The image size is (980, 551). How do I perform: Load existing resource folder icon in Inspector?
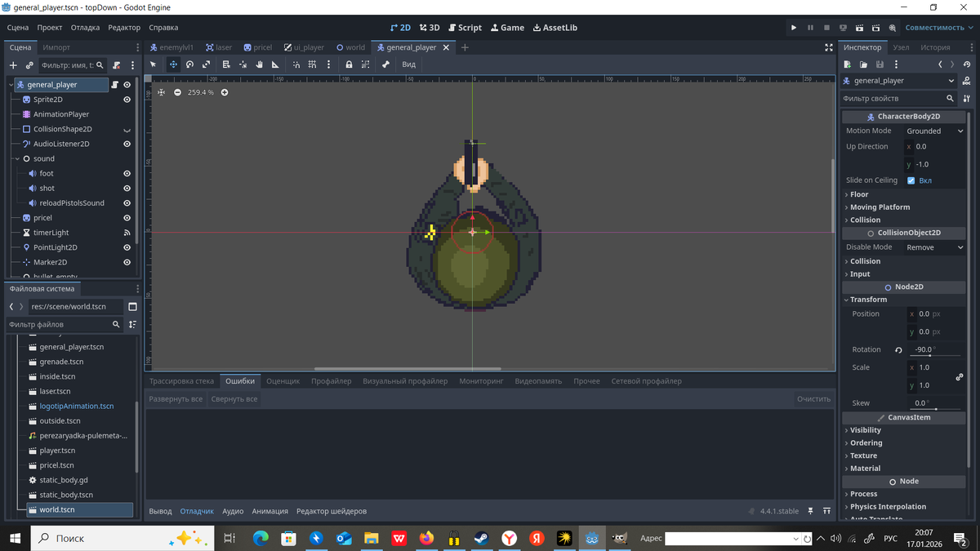(x=863, y=64)
